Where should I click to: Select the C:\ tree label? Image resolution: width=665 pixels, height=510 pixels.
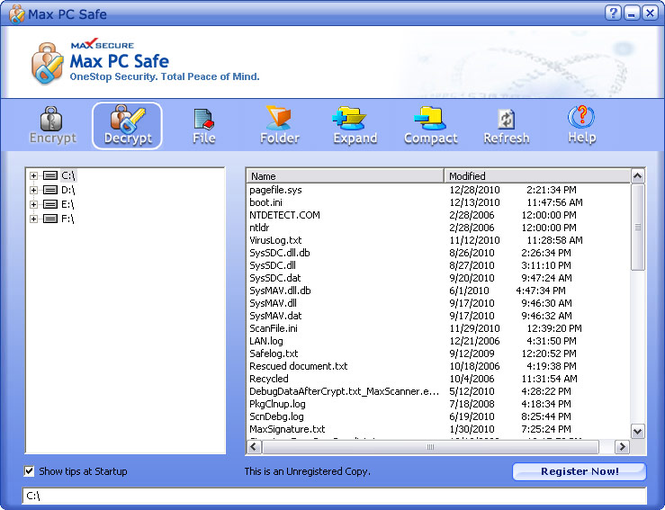point(68,175)
